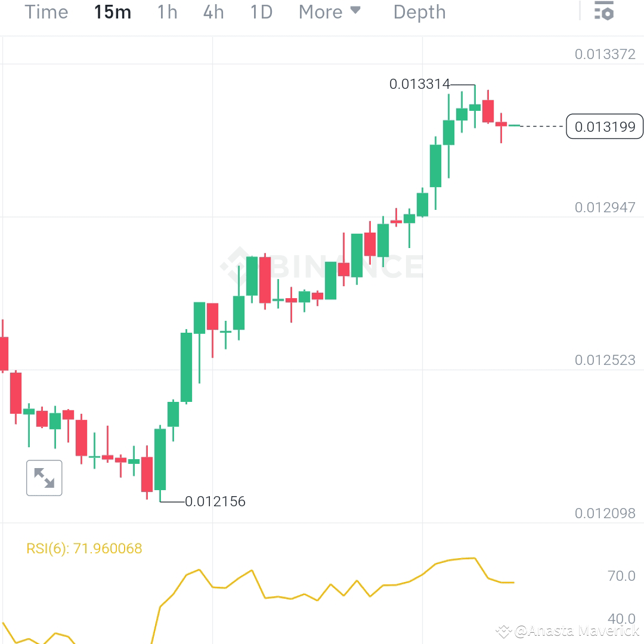Click the high price marker 0.013314
The width and height of the screenshot is (644, 644).
tap(420, 84)
